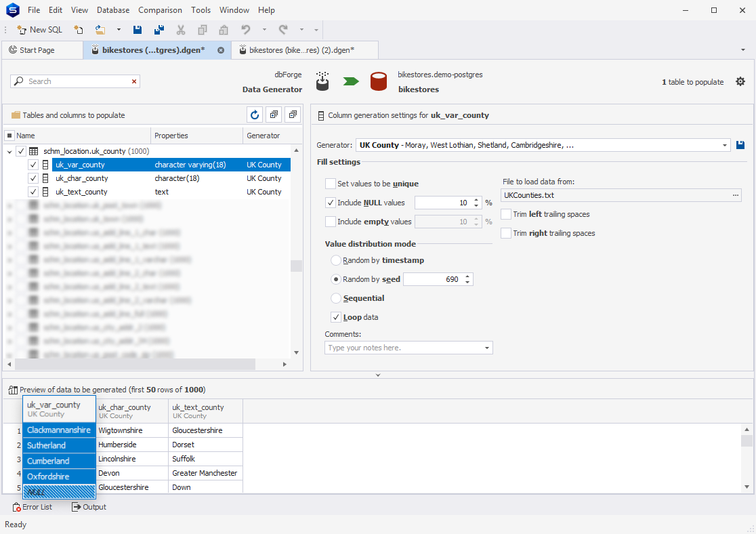The height and width of the screenshot is (534, 756).
Task: Click the Generator column header
Action: 272,136
